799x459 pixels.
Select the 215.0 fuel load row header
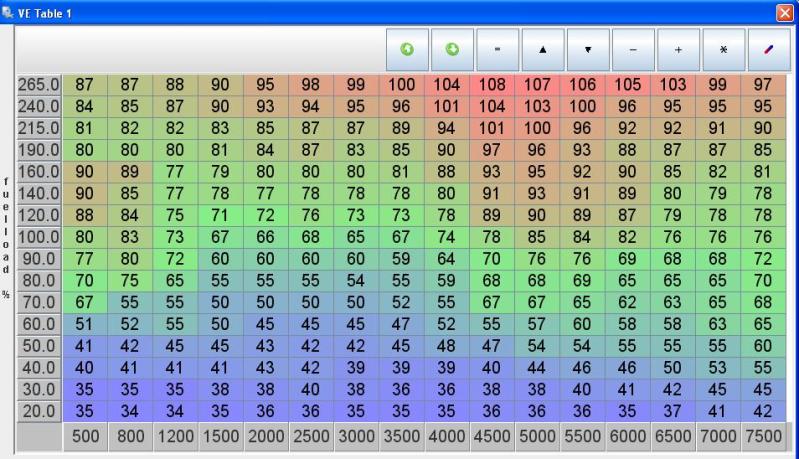click(x=39, y=128)
